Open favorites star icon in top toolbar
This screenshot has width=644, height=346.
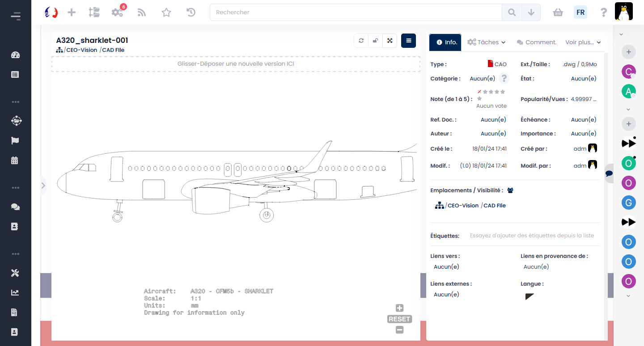pyautogui.click(x=166, y=13)
